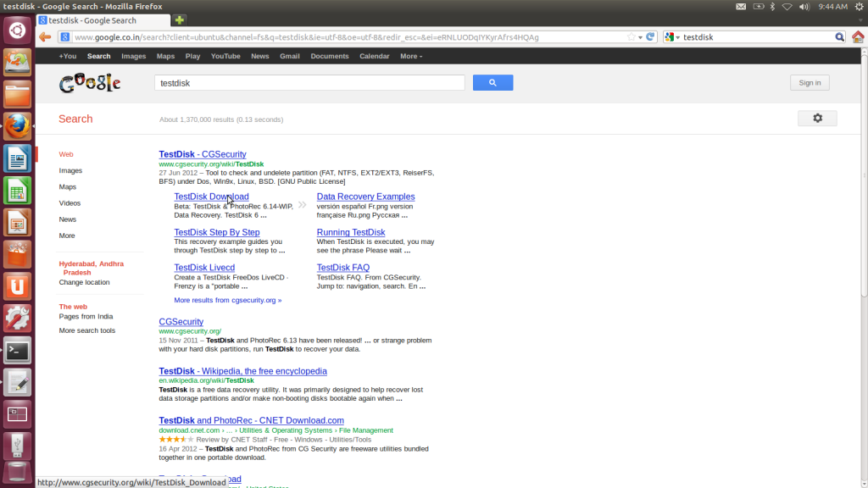Open search engine selector dropdown
Image resolution: width=868 pixels, height=488 pixels.
(672, 37)
